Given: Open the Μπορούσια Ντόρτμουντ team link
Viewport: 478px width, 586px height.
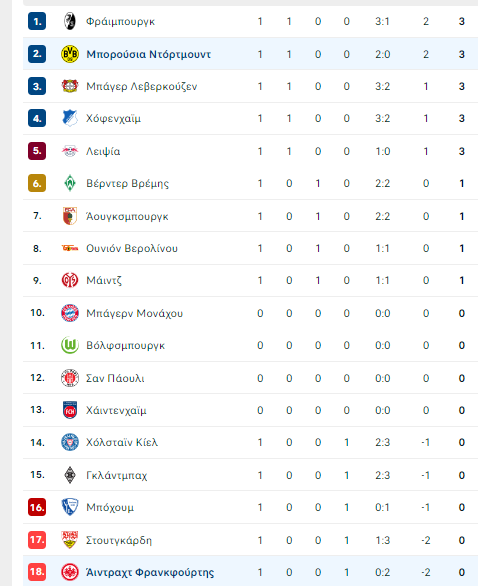Looking at the screenshot, I should pyautogui.click(x=148, y=55).
